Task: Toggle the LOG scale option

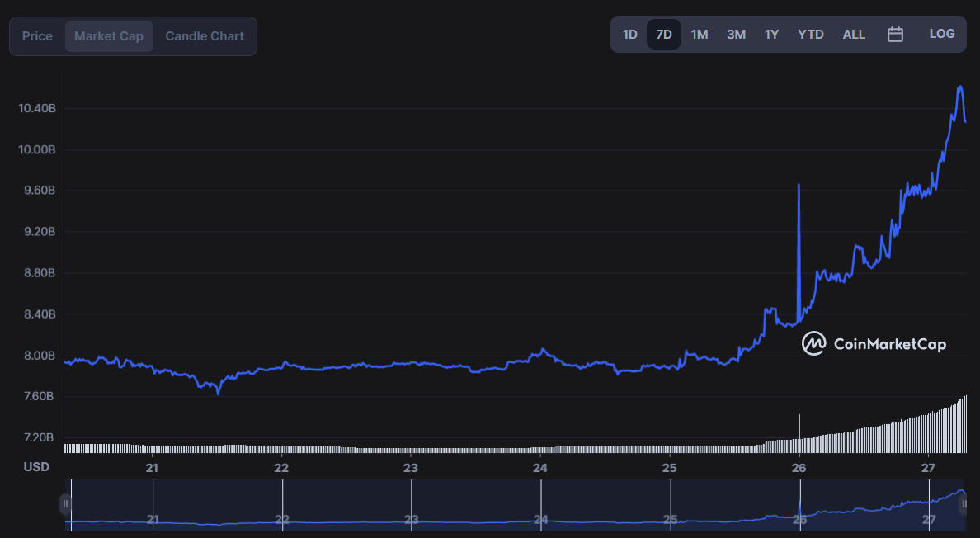Action: tap(942, 35)
